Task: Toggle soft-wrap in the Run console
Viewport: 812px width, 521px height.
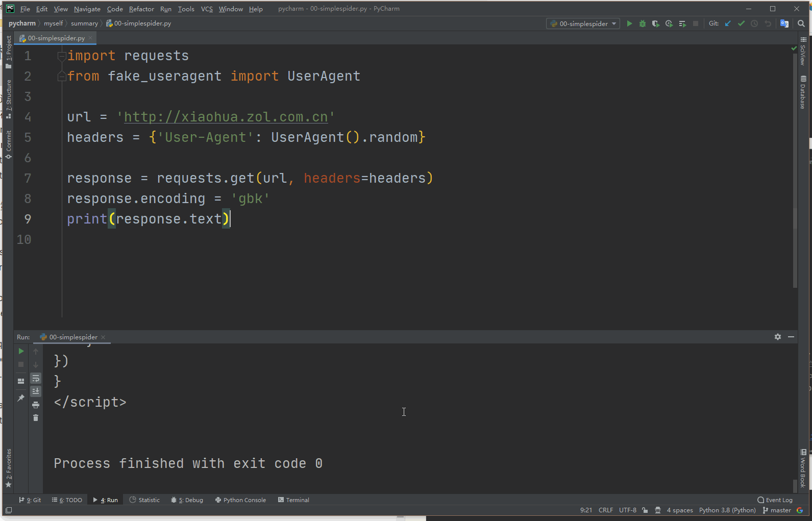Action: (x=36, y=378)
